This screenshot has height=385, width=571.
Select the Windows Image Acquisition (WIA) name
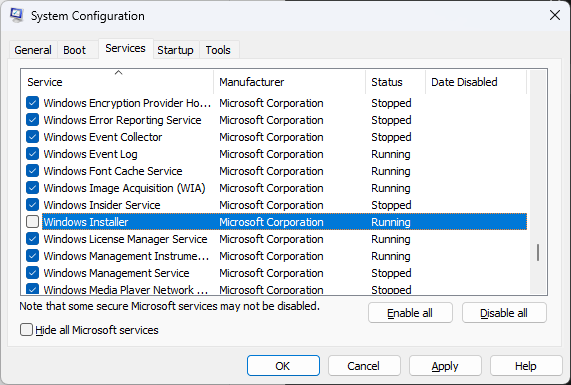pyautogui.click(x=125, y=188)
